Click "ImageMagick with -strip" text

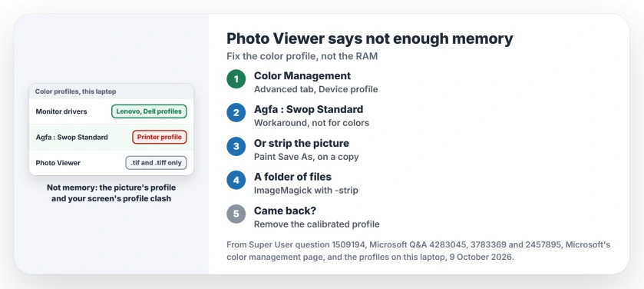306,191
